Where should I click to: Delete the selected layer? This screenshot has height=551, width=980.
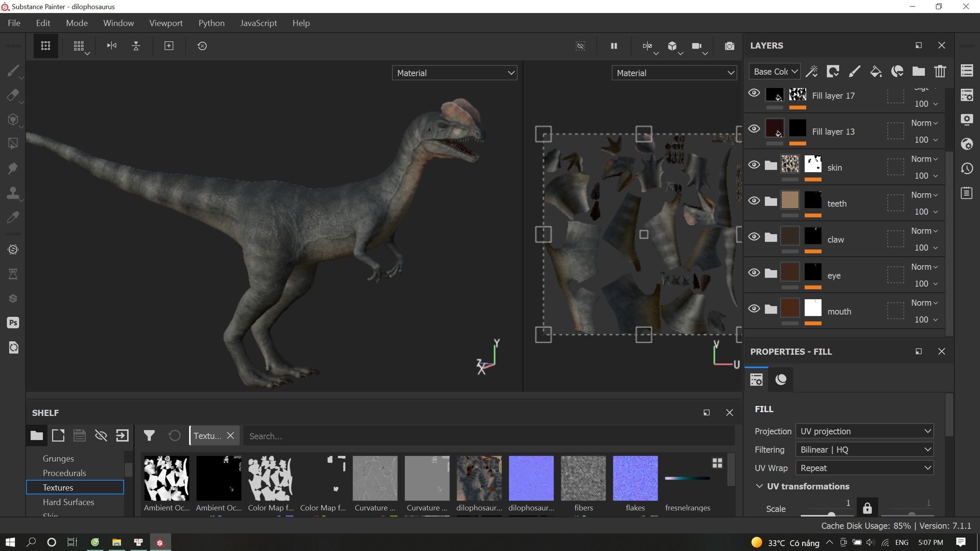(940, 72)
